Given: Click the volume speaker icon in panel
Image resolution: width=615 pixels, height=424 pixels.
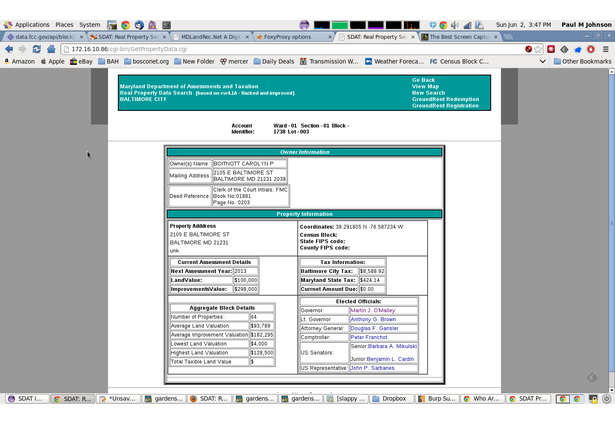Looking at the screenshot, I should tap(455, 25).
